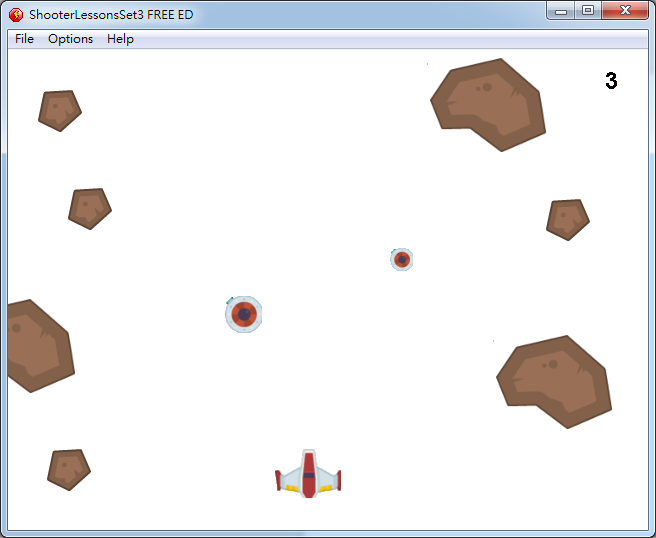
Task: Open the Options menu
Action: click(70, 39)
